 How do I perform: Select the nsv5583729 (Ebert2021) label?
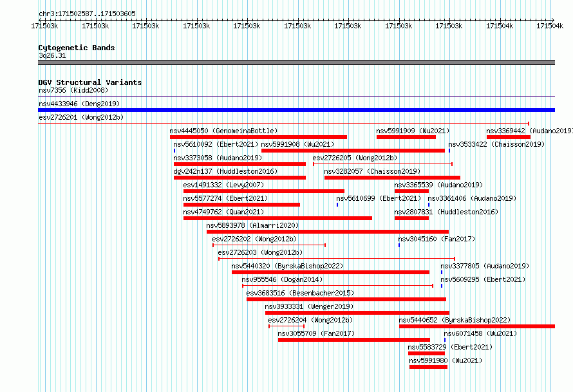click(450, 347)
